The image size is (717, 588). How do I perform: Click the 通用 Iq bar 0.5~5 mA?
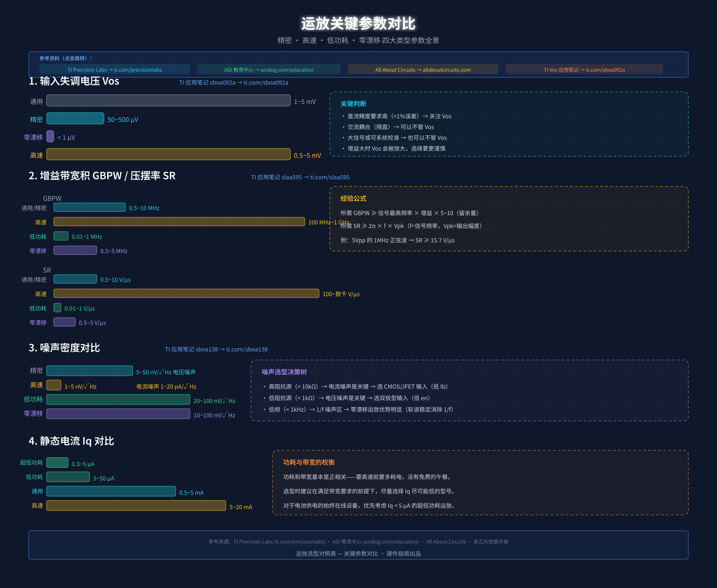pyautogui.click(x=111, y=491)
